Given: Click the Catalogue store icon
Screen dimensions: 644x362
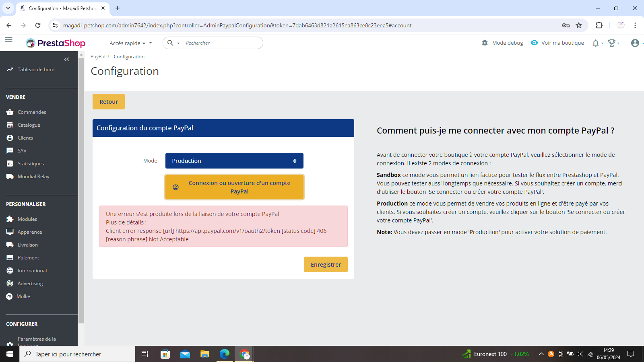Looking at the screenshot, I should [x=10, y=125].
